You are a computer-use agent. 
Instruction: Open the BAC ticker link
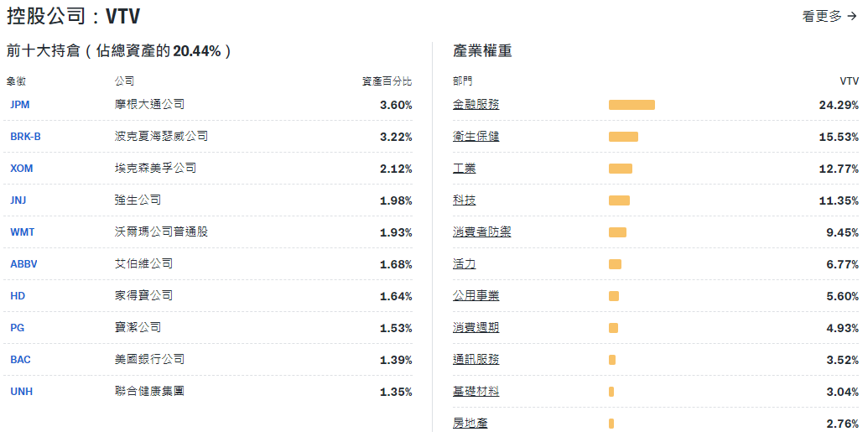tap(20, 360)
